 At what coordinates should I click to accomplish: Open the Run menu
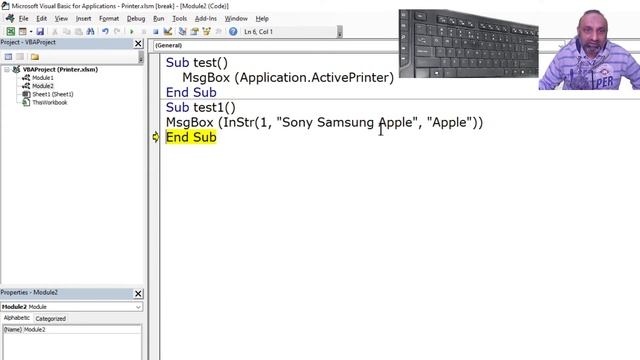pyautogui.click(x=158, y=19)
